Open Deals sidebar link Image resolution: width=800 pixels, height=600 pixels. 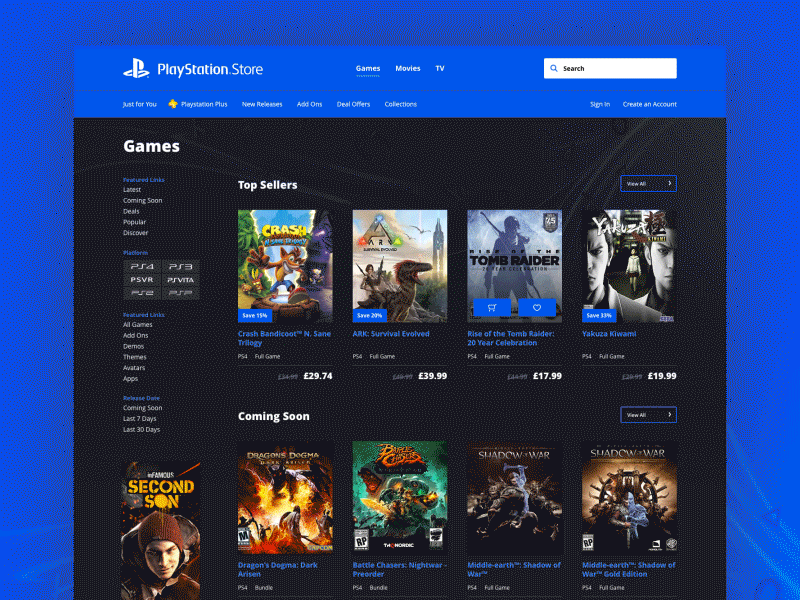(x=131, y=211)
